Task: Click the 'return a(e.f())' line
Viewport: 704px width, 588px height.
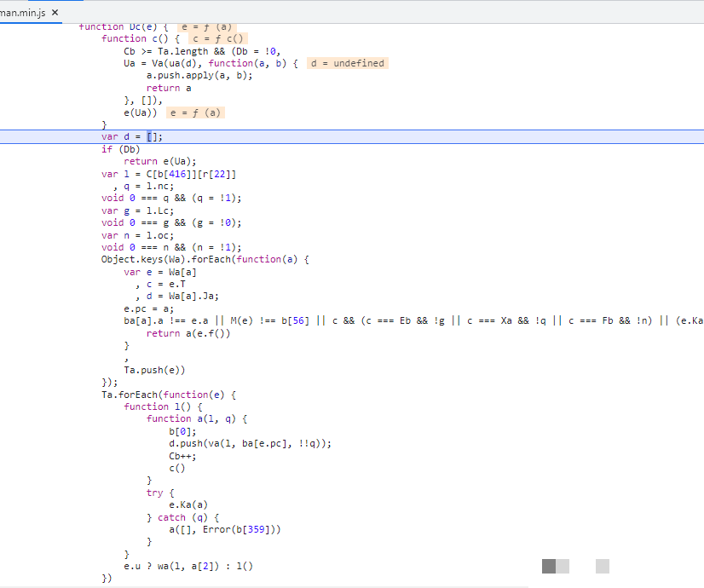Action: point(188,333)
